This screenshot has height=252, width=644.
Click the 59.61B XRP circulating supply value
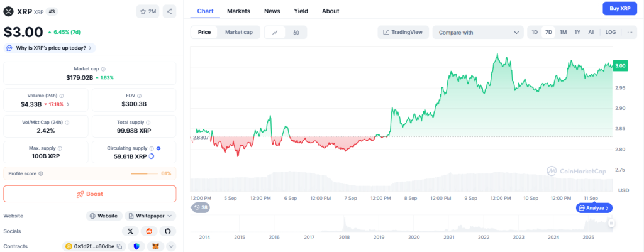pyautogui.click(x=130, y=156)
